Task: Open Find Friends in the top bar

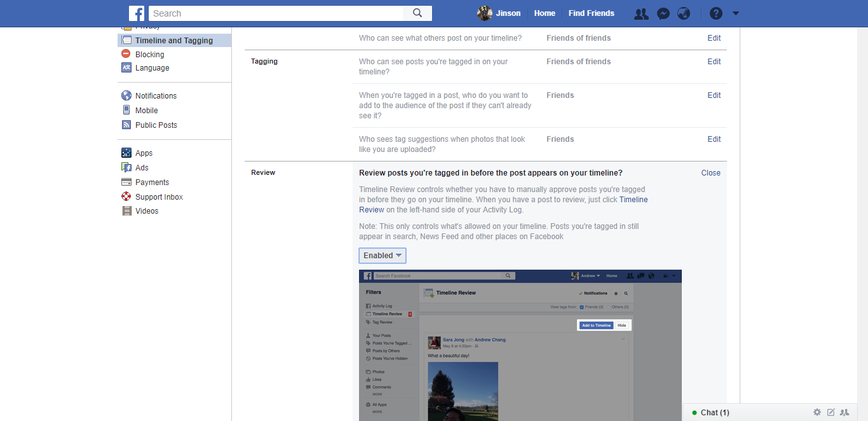Action: click(592, 13)
